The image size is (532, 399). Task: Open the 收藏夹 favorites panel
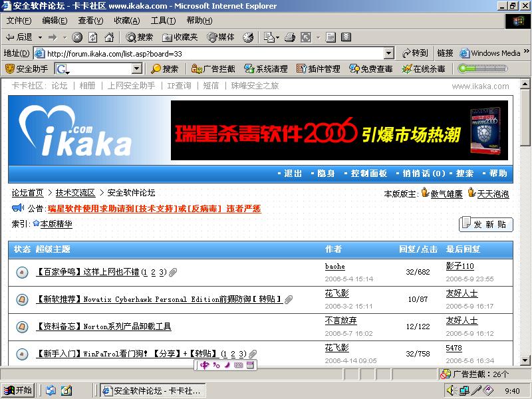pyautogui.click(x=180, y=37)
